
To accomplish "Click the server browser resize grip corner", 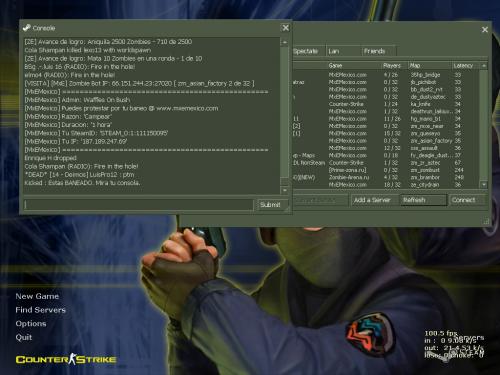I will [x=486, y=221].
